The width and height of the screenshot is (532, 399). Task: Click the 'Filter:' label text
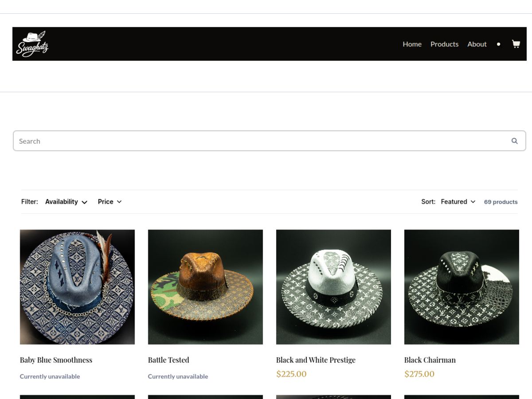click(x=30, y=202)
